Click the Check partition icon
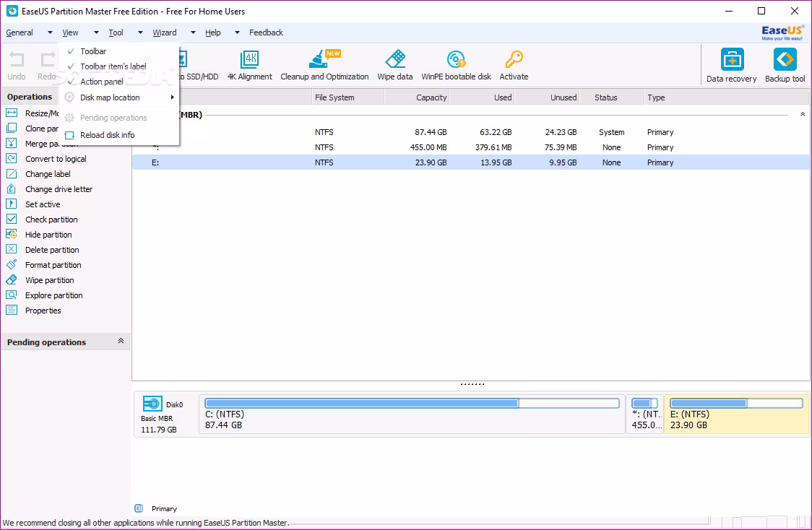The image size is (812, 530). tap(12, 219)
